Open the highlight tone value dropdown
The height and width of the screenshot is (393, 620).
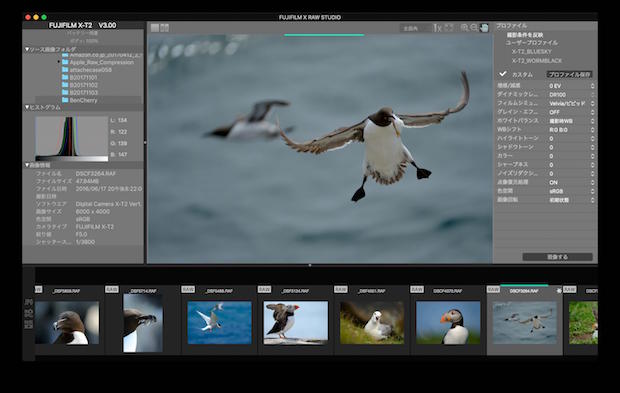571,138
